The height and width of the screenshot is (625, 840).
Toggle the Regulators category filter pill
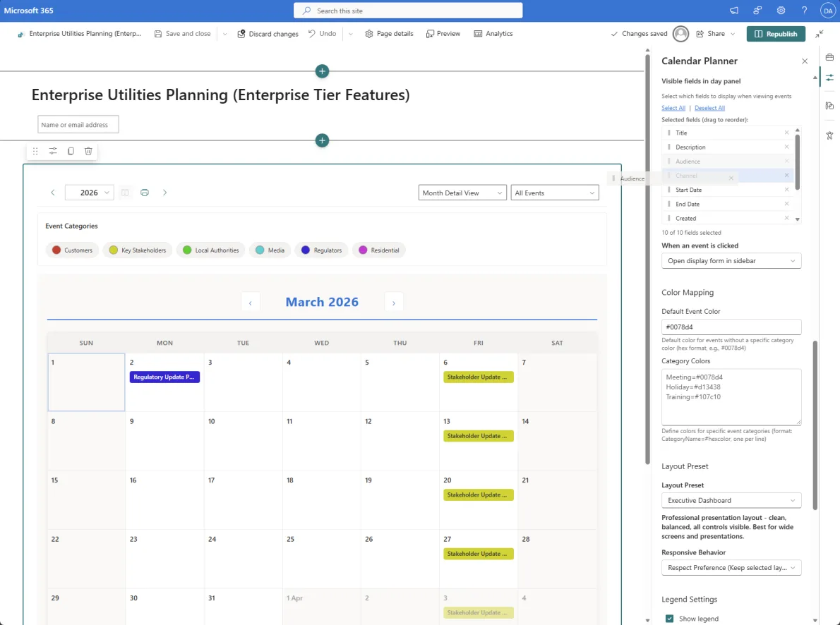point(321,250)
